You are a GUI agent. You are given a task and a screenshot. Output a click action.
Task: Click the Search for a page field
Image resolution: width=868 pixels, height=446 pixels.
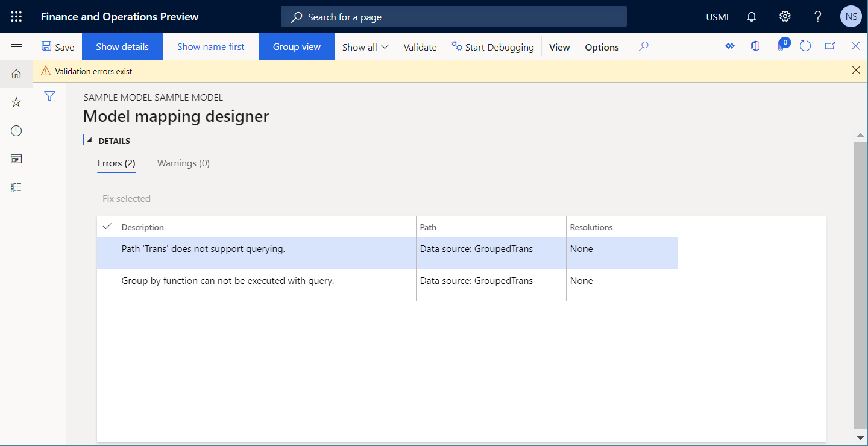click(453, 16)
